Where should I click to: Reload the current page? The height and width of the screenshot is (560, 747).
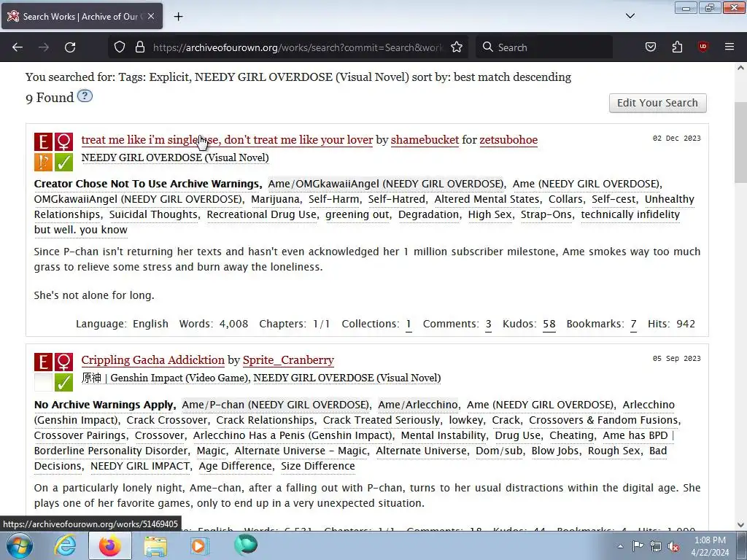70,47
